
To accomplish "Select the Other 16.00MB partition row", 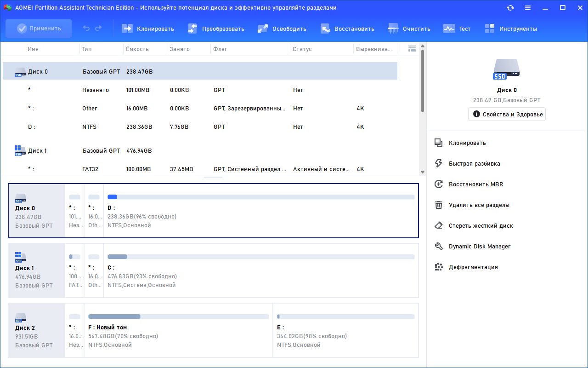I will click(x=200, y=109).
